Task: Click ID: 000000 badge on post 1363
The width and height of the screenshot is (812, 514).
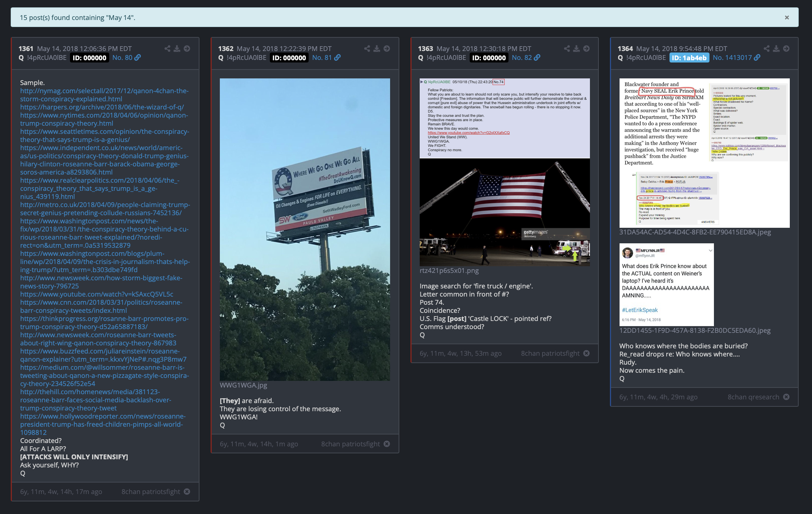Action: click(x=489, y=58)
